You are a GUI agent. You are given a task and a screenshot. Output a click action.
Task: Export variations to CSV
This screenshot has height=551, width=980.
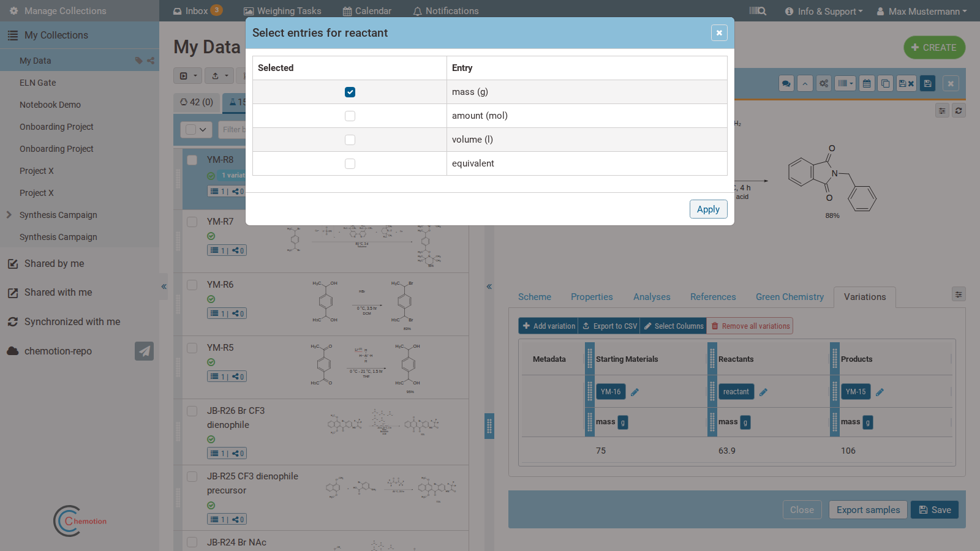[609, 326]
